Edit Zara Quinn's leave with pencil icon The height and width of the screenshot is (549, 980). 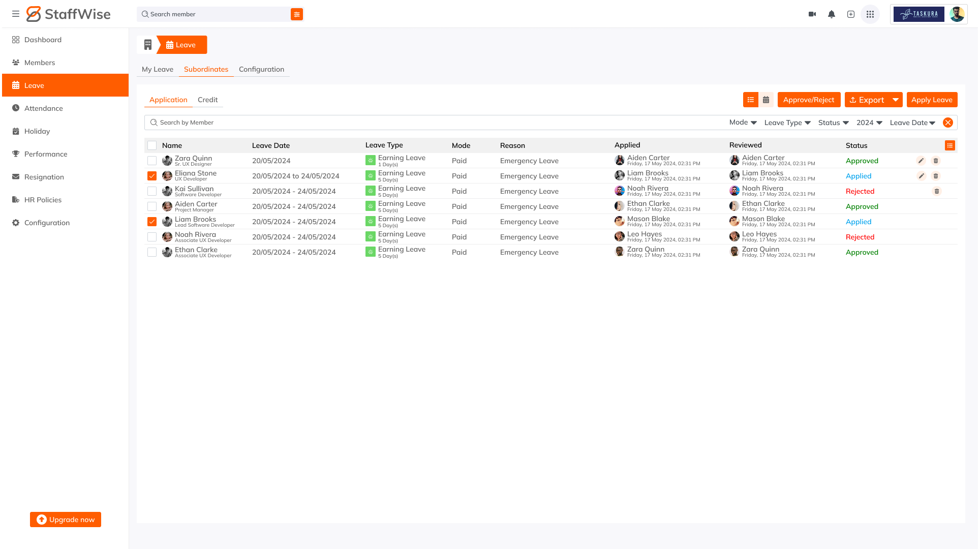921,161
